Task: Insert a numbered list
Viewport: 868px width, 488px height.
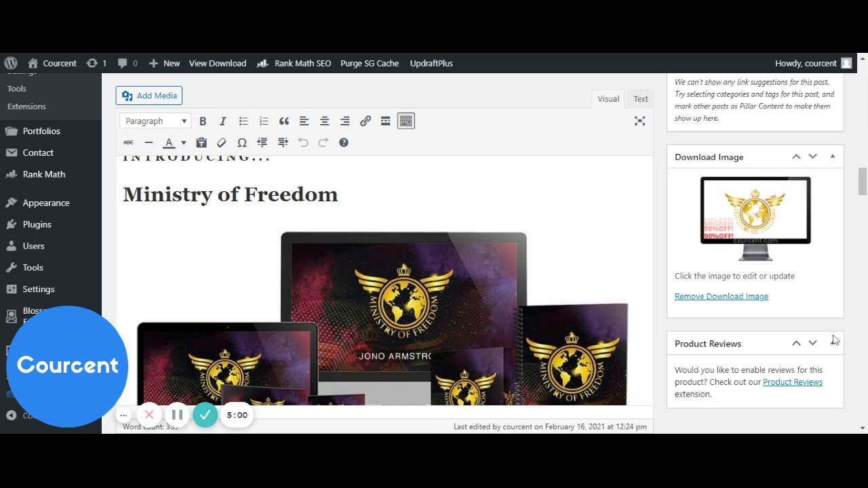Action: pos(264,121)
